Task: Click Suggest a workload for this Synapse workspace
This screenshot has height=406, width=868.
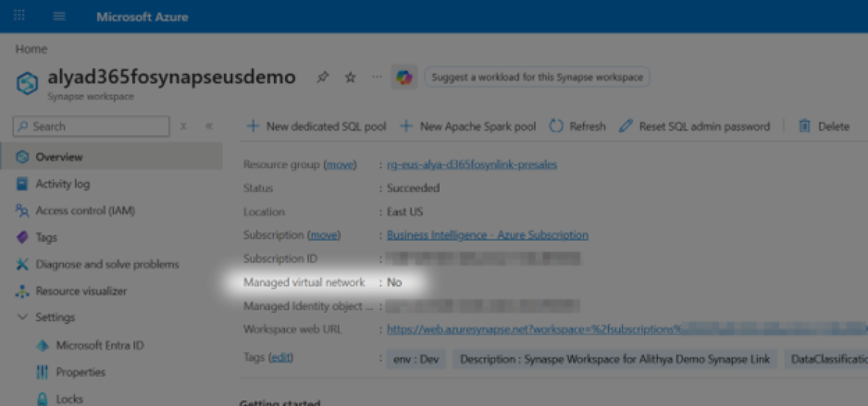Action: pyautogui.click(x=537, y=77)
